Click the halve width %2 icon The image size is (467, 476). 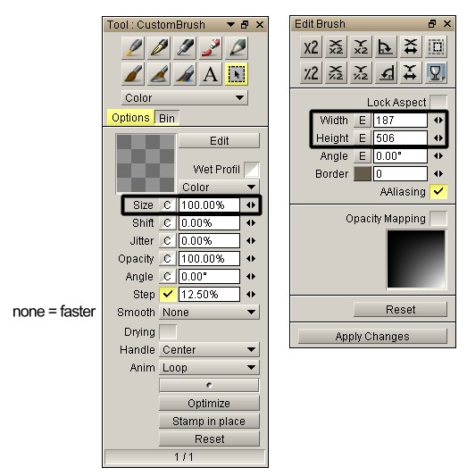[x=336, y=73]
